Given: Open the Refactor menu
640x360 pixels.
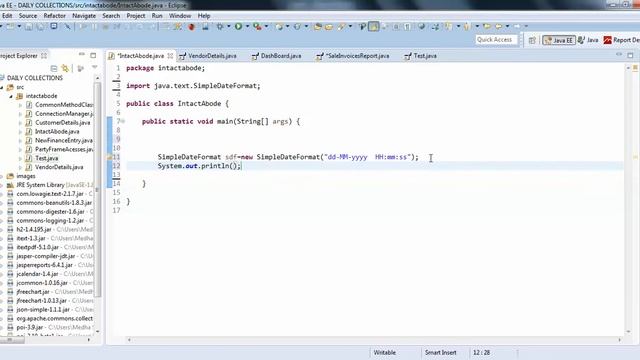Looking at the screenshot, I should (x=55, y=16).
